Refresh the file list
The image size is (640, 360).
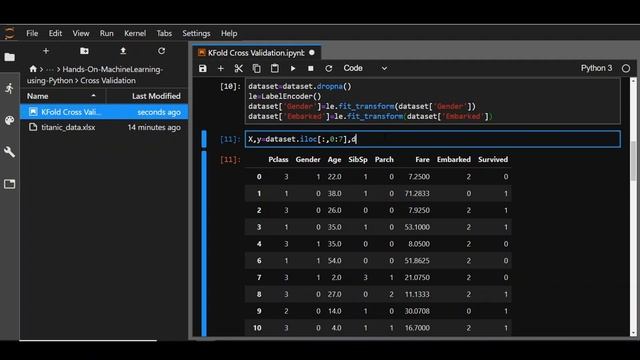[x=162, y=51]
